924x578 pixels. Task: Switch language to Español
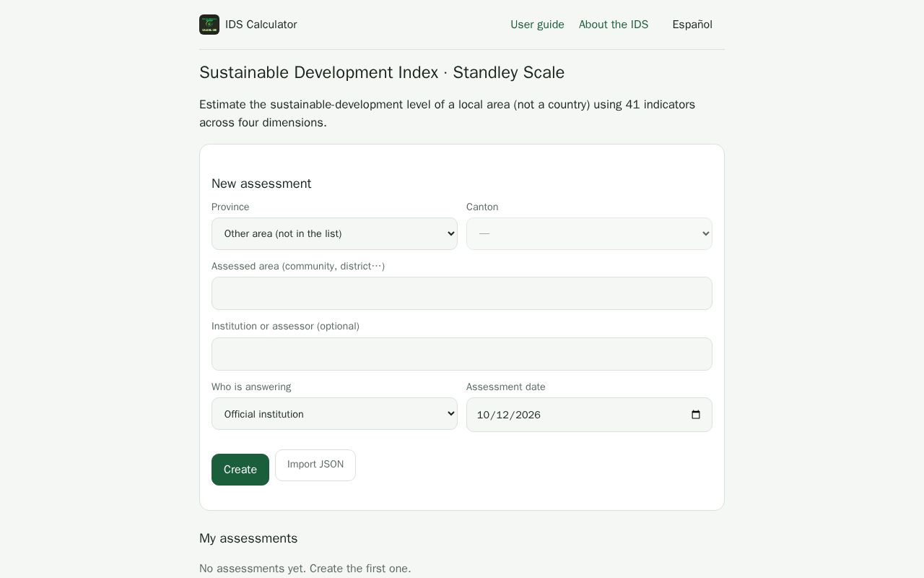coord(692,25)
